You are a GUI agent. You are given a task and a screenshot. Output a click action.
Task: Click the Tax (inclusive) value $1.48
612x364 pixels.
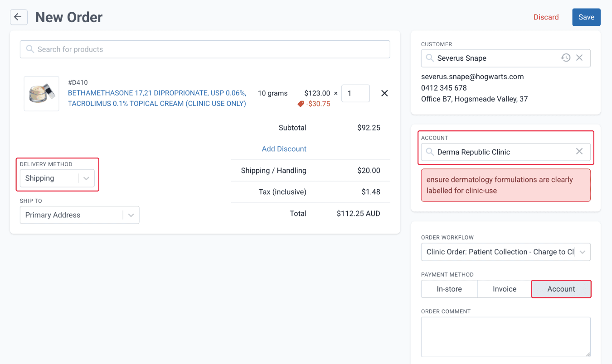click(371, 192)
